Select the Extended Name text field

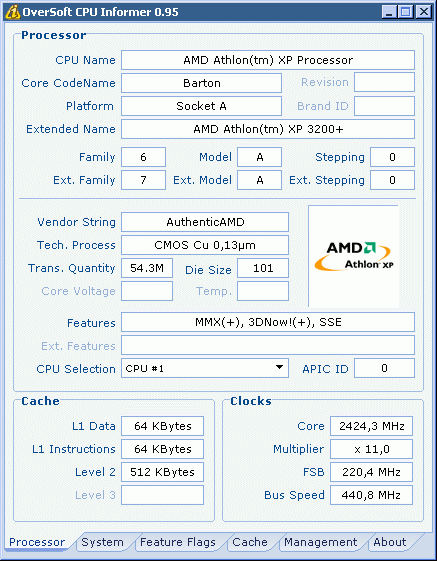tap(268, 129)
